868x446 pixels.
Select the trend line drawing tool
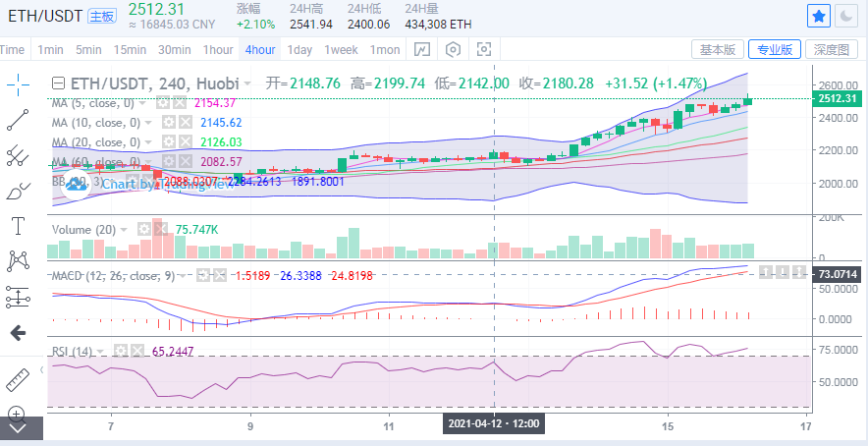tap(18, 120)
